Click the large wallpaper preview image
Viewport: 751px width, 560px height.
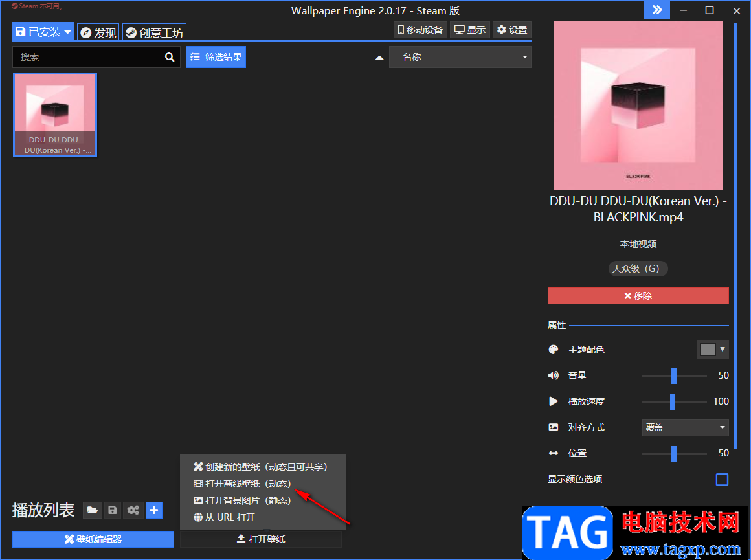click(x=638, y=106)
